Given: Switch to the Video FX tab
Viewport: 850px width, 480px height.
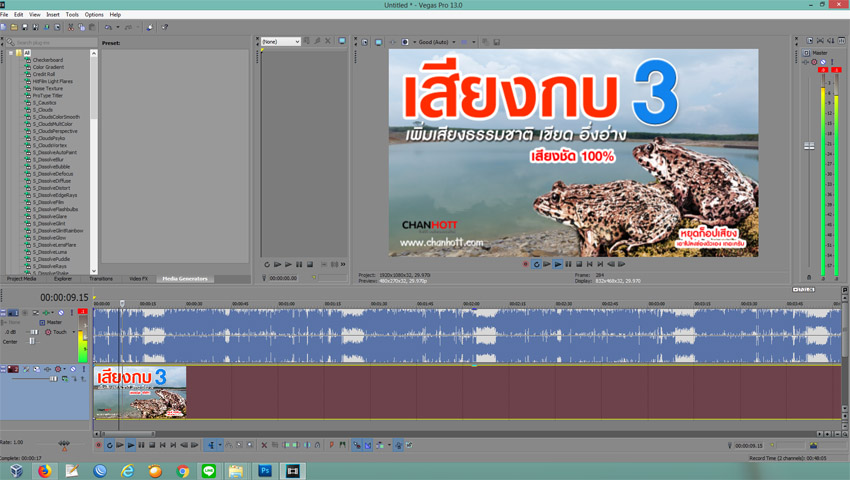Looking at the screenshot, I should coord(138,279).
